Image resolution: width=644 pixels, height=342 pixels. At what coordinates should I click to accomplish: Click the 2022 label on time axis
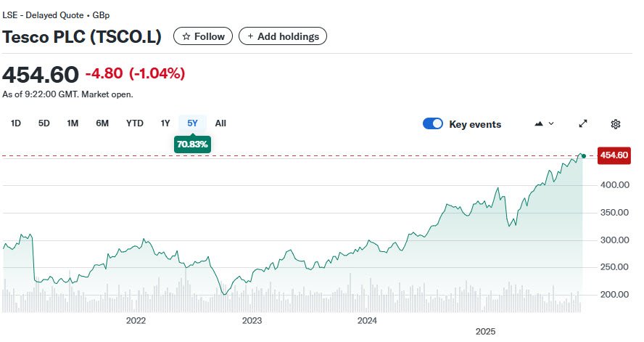136,320
